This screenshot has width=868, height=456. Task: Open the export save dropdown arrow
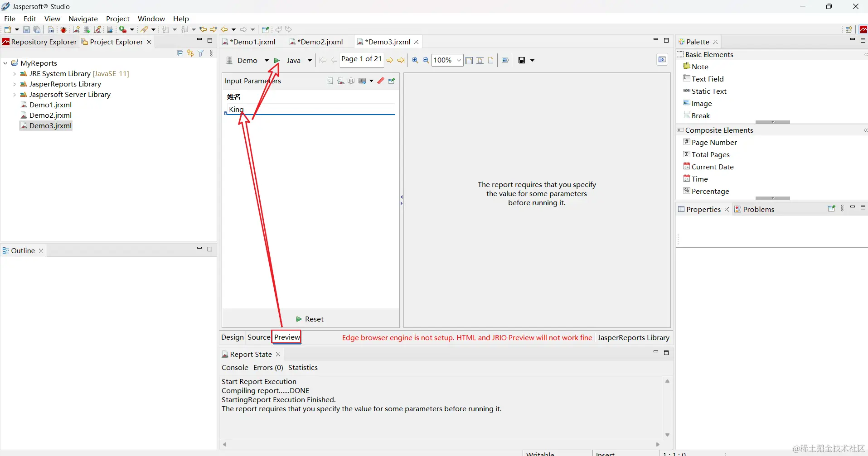coord(532,60)
